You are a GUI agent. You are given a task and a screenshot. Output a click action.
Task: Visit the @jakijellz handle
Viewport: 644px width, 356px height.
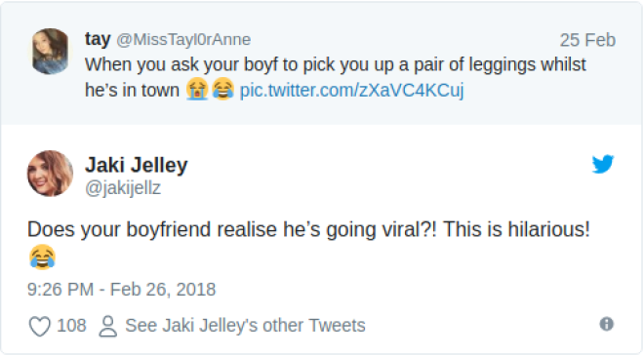[123, 188]
